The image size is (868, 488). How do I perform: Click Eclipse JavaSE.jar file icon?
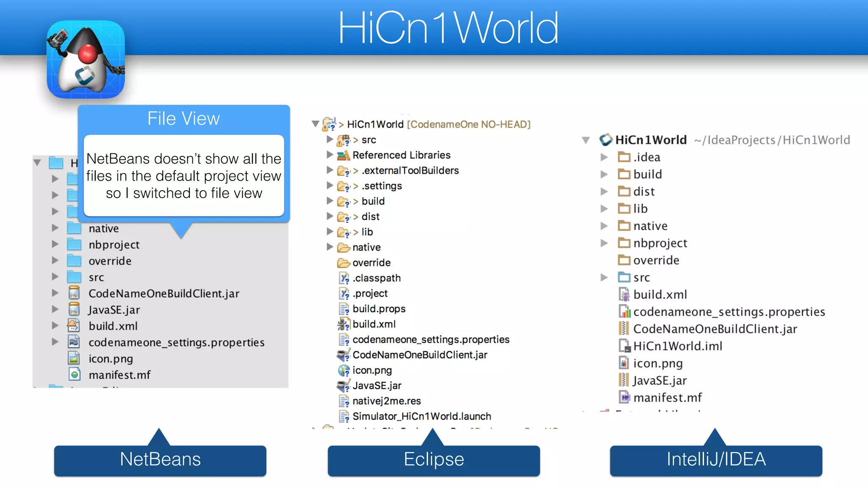coord(343,385)
